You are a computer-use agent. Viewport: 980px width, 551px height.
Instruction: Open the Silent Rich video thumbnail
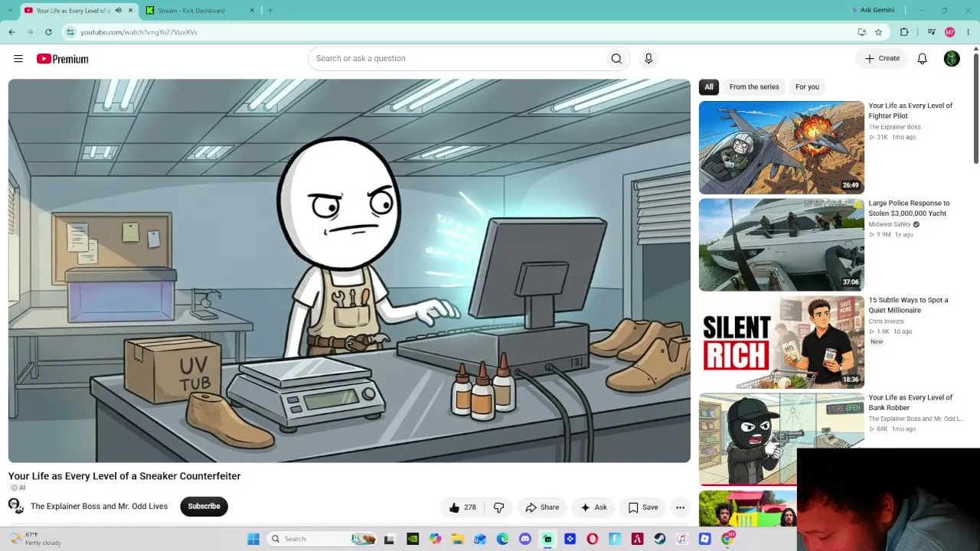[781, 342]
